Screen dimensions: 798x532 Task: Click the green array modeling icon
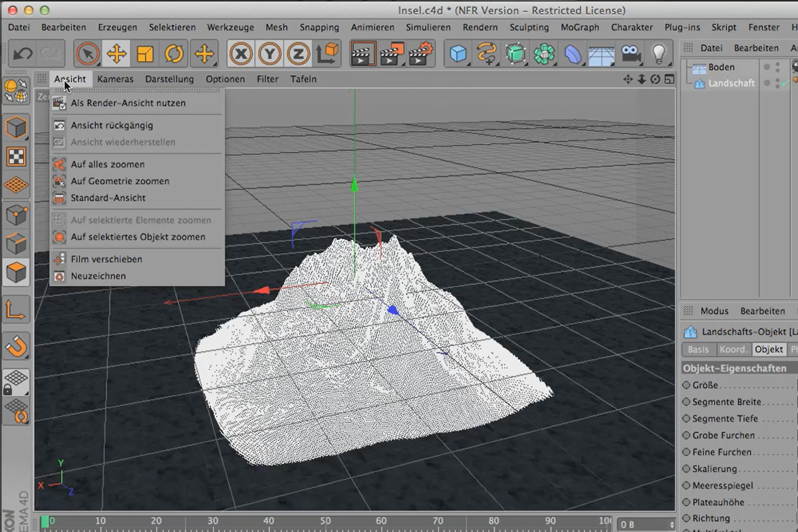pyautogui.click(x=545, y=54)
